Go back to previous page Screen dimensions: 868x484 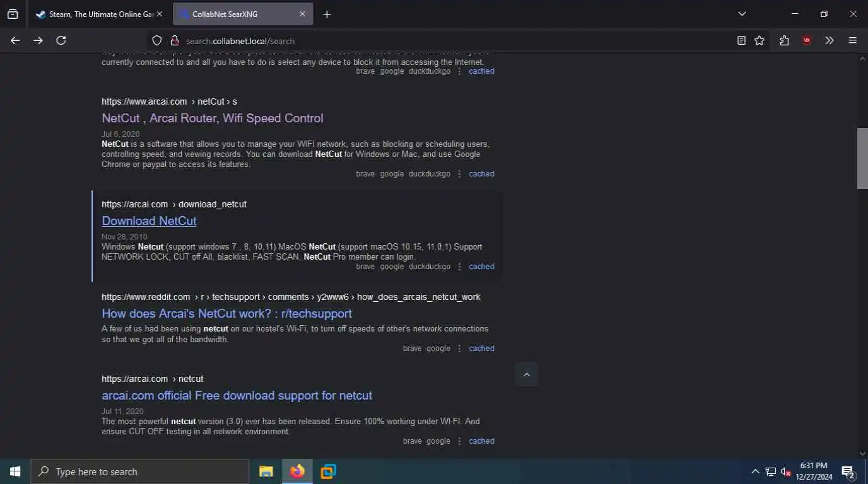coord(15,40)
